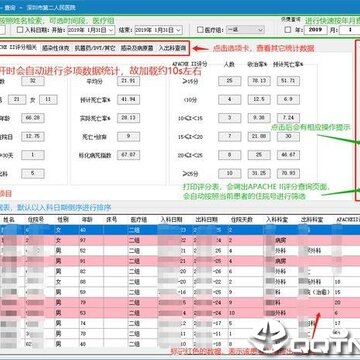Sort by the 入科日期 column header
Image resolution: width=360 pixels, height=360 pixels.
(x=172, y=220)
